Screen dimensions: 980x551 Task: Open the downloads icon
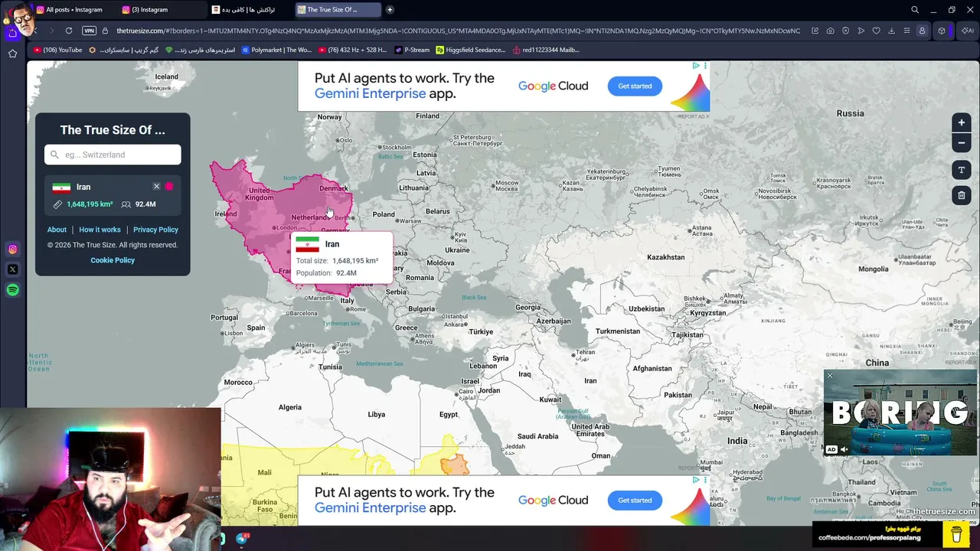891,31
